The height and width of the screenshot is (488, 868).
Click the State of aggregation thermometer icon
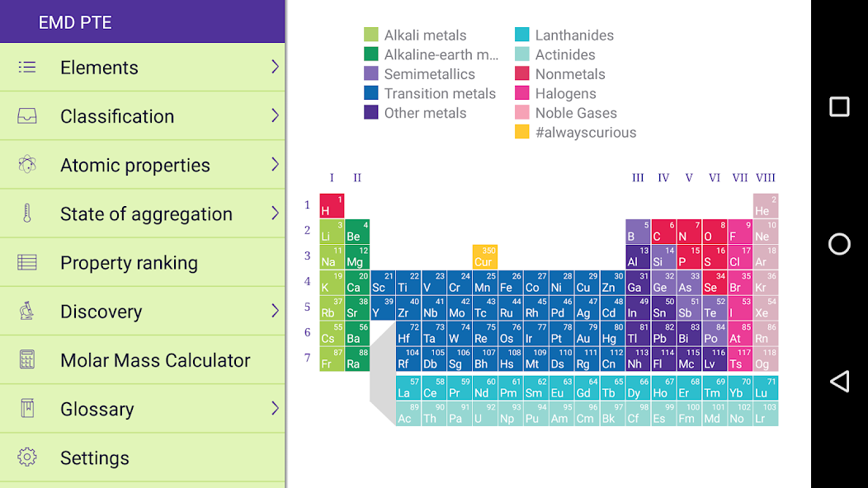[x=27, y=213]
